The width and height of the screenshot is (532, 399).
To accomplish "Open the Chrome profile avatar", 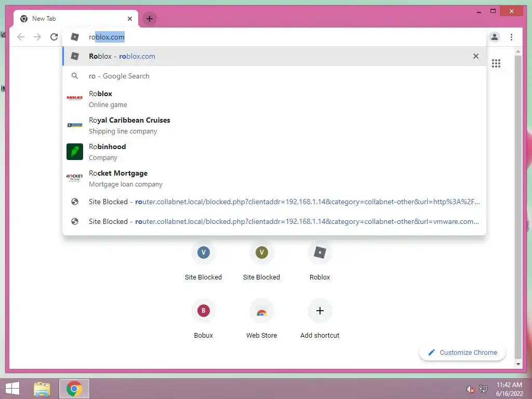I will (x=495, y=37).
